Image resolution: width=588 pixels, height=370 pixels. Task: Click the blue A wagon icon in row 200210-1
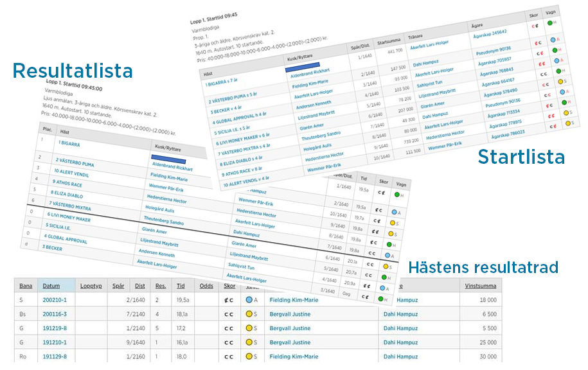(x=247, y=300)
